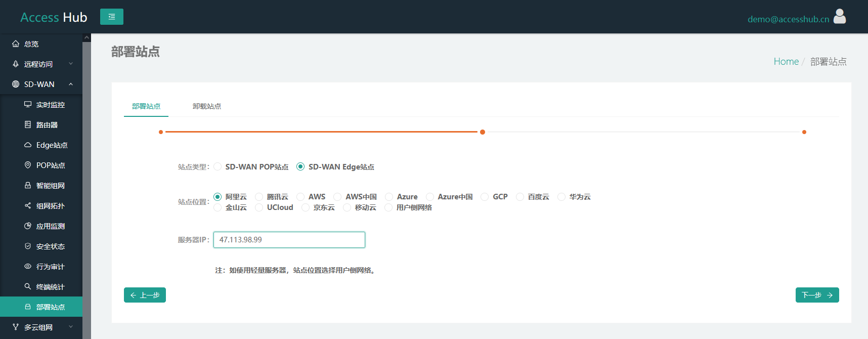This screenshot has width=868, height=339.
Task: Click the 行为审计 eye icon
Action: 28,267
